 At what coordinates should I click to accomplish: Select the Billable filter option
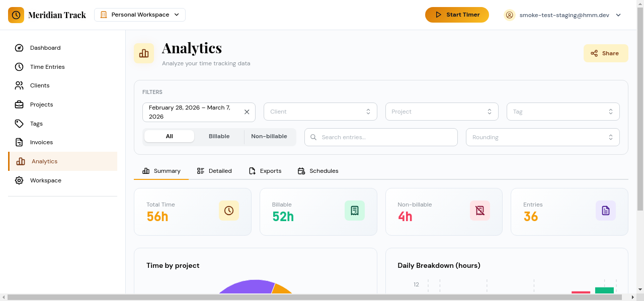click(x=219, y=136)
